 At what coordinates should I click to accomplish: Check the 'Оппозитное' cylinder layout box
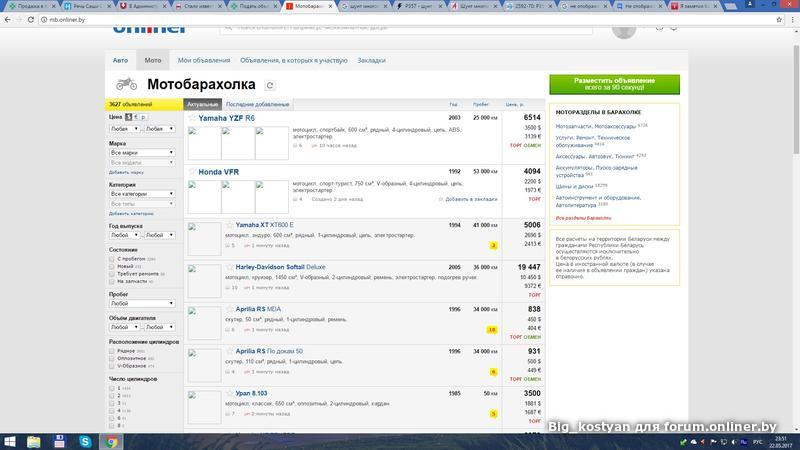112,358
